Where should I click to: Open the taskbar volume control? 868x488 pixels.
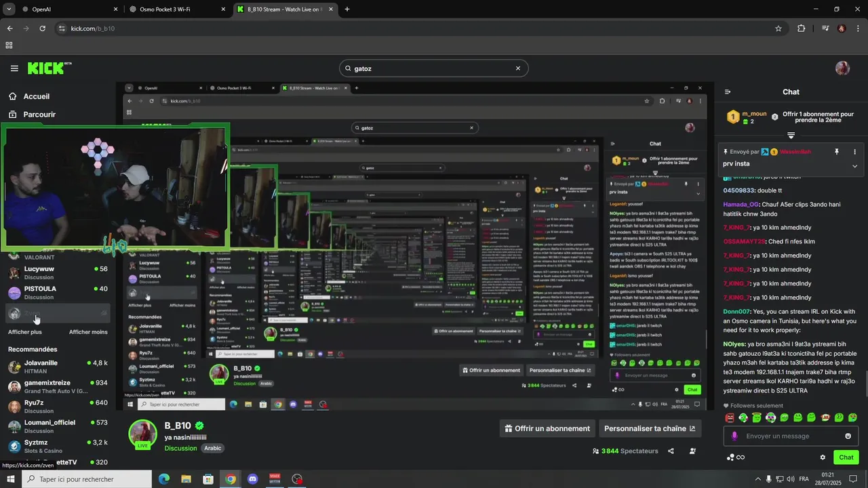[x=791, y=479]
